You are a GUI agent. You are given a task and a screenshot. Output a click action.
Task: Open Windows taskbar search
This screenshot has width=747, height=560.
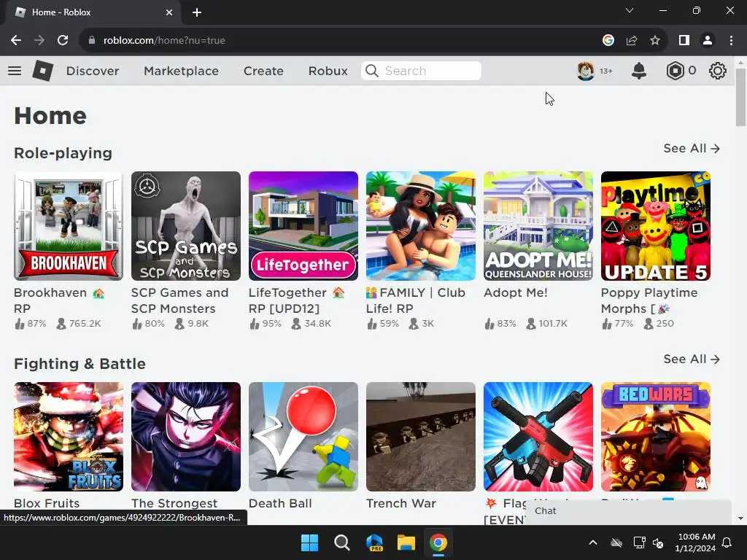pos(341,542)
